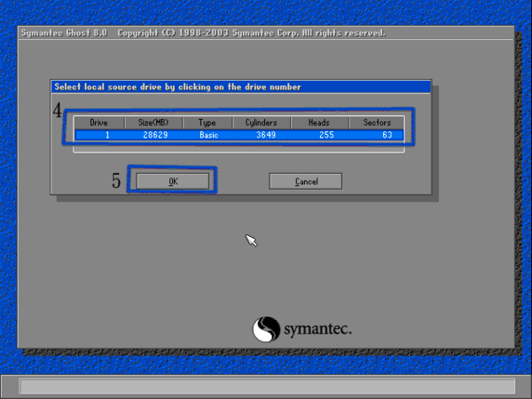The height and width of the screenshot is (399, 532).
Task: Click the Heads column header
Action: (x=319, y=122)
